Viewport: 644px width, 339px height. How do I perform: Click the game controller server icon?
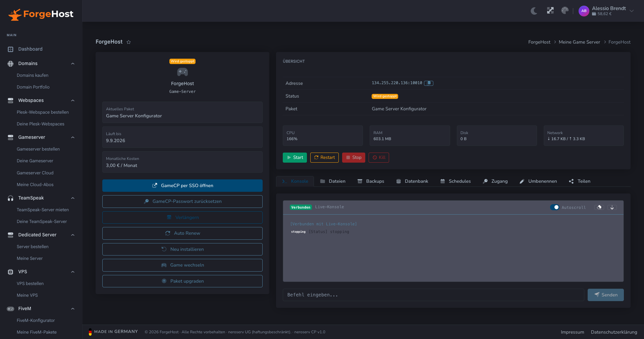[182, 72]
